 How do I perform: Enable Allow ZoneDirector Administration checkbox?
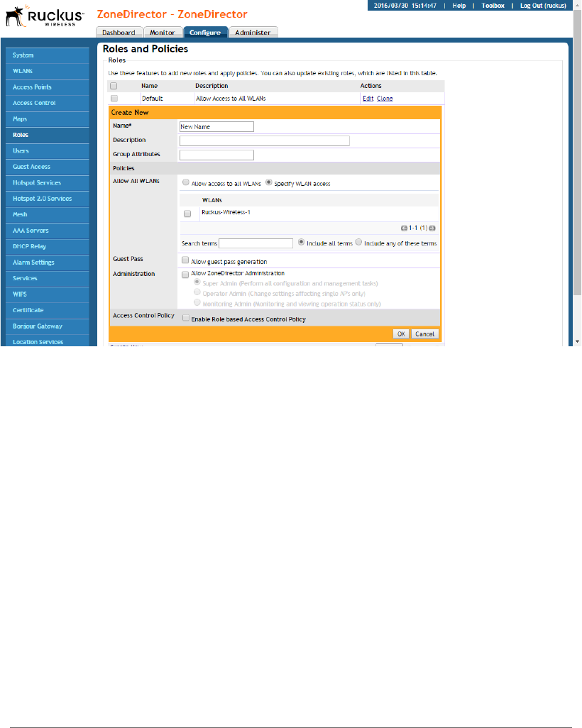tap(185, 275)
